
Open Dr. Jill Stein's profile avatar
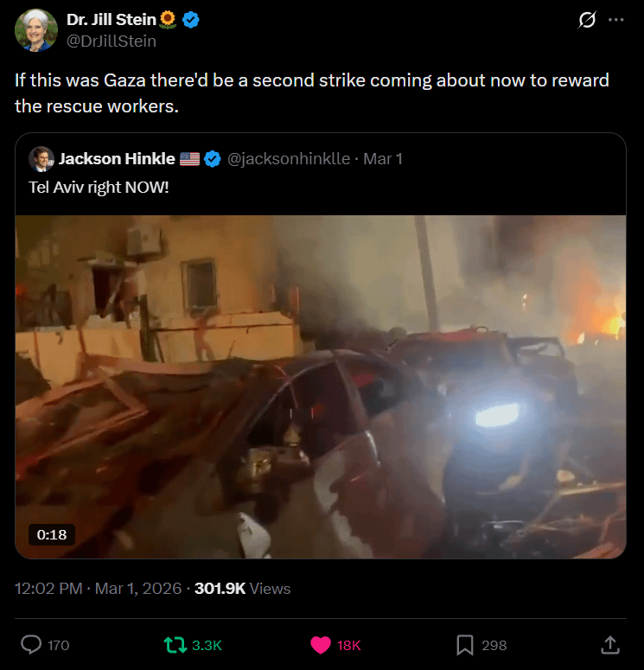coord(35,30)
